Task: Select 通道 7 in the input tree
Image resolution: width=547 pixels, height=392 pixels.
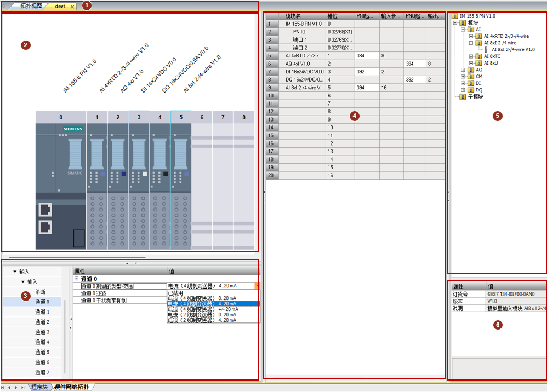Action: [42, 372]
